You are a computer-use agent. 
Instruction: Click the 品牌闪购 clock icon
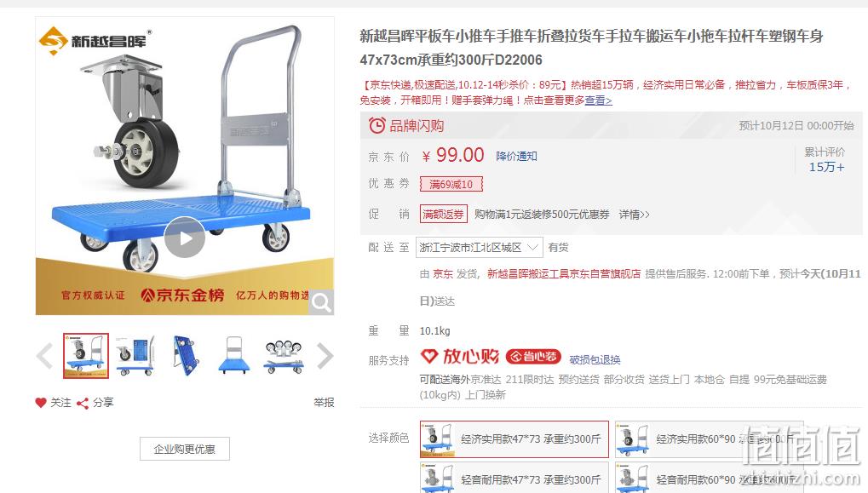[377, 126]
